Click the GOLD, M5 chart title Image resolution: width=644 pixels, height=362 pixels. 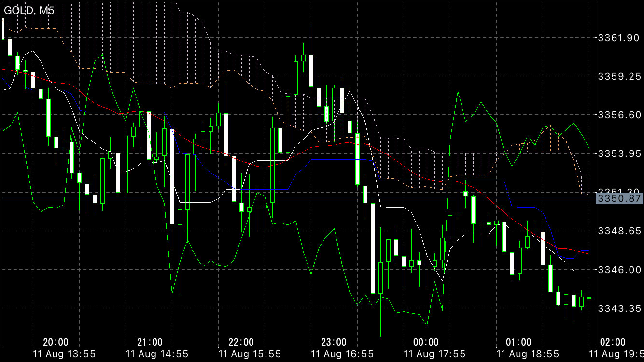[x=29, y=11]
